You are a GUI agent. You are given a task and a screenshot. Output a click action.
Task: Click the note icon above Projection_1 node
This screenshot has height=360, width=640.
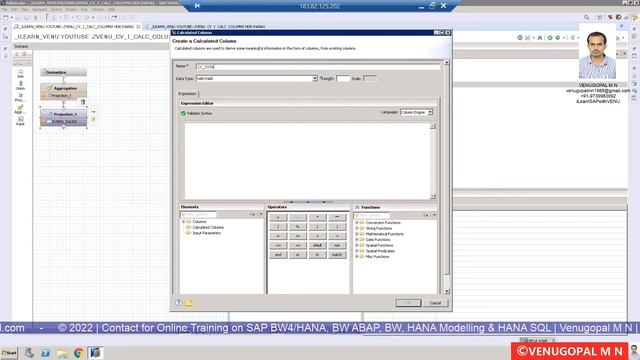(83, 102)
